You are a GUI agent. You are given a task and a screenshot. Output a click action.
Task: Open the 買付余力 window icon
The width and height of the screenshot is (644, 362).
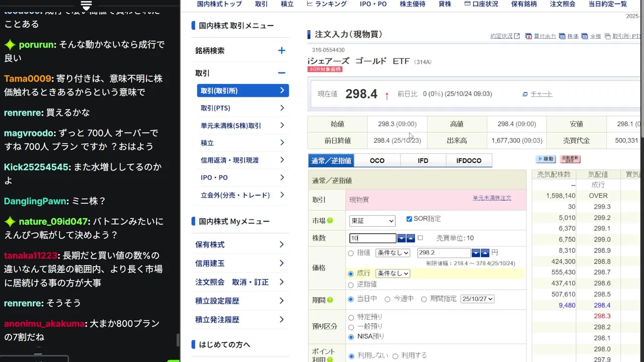click(x=528, y=36)
